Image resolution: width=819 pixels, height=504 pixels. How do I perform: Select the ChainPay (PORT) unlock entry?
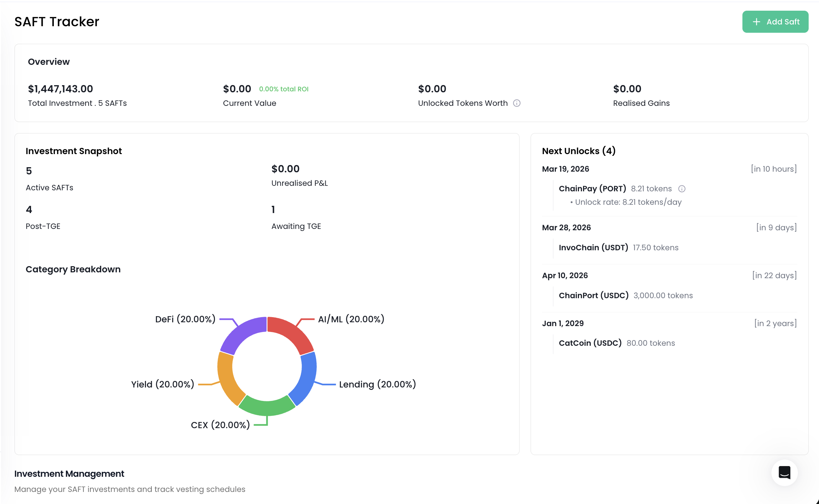click(x=592, y=189)
